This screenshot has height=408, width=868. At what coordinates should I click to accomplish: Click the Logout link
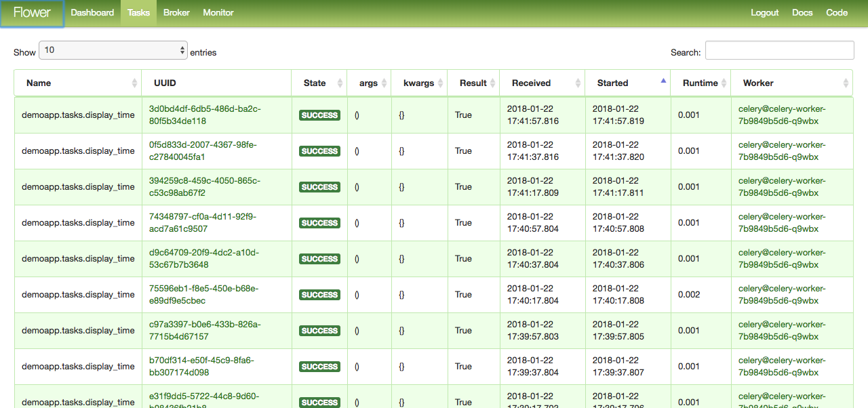pyautogui.click(x=764, y=12)
